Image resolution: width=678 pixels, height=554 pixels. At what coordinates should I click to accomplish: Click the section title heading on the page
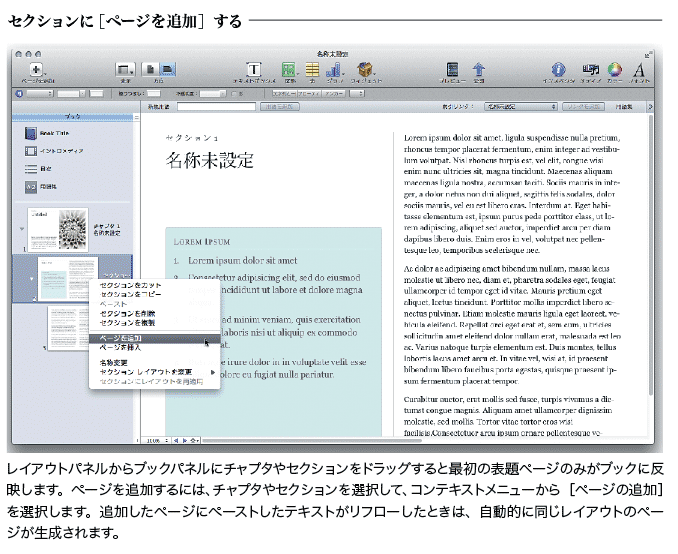[x=209, y=160]
